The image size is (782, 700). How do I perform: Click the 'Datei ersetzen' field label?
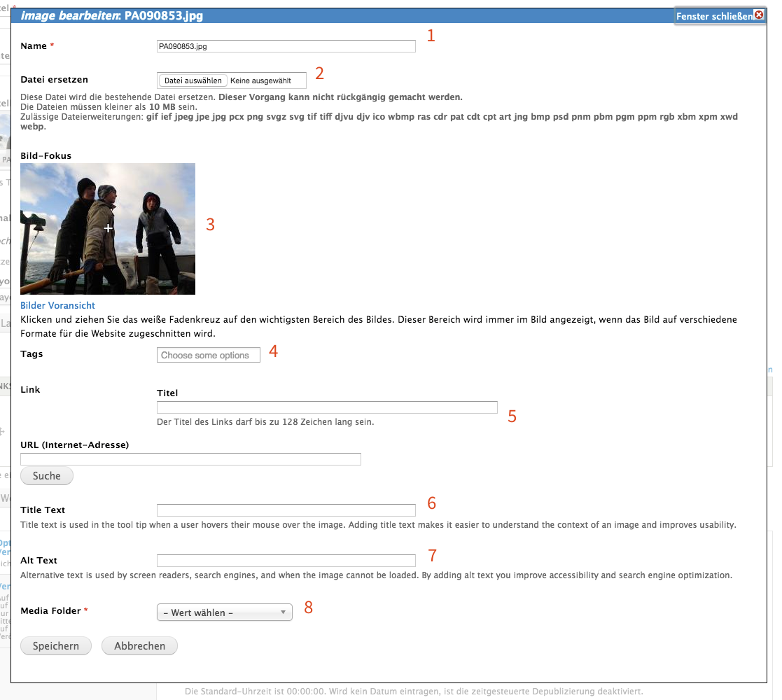[x=55, y=79]
